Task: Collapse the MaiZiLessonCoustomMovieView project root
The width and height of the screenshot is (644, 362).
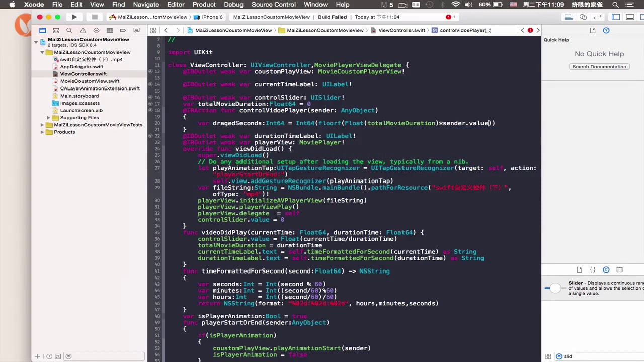Action: coord(36,42)
